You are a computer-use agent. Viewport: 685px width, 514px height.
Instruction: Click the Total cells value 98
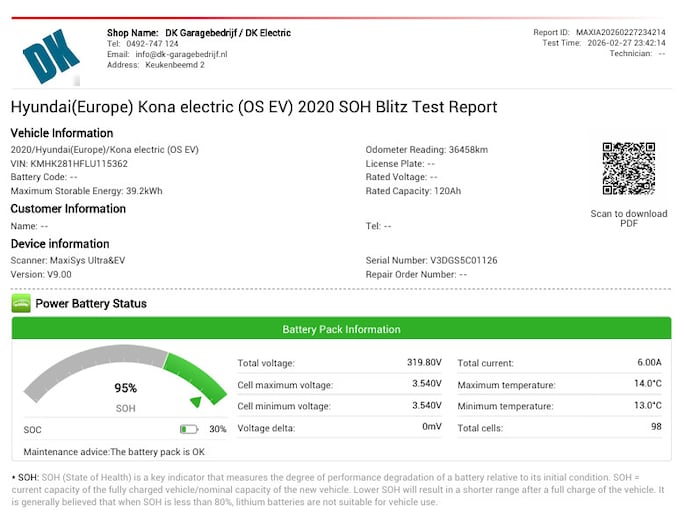pos(655,427)
